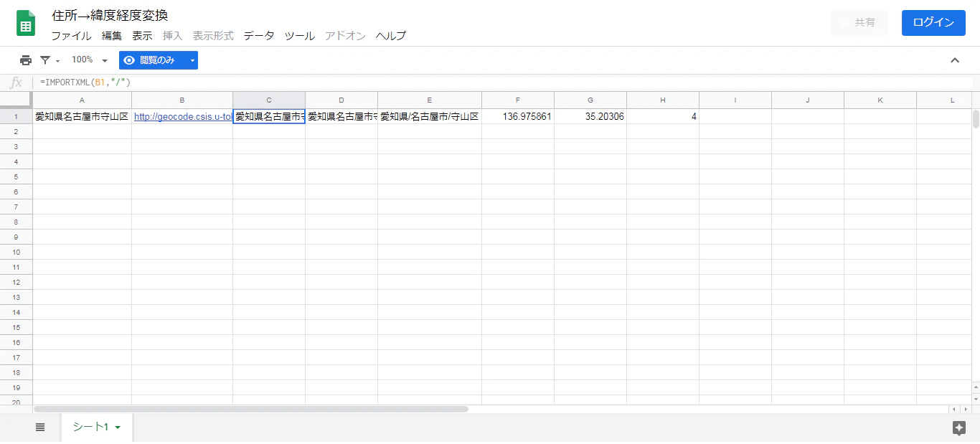The width and height of the screenshot is (980, 444).
Task: Select column F header
Action: point(518,100)
